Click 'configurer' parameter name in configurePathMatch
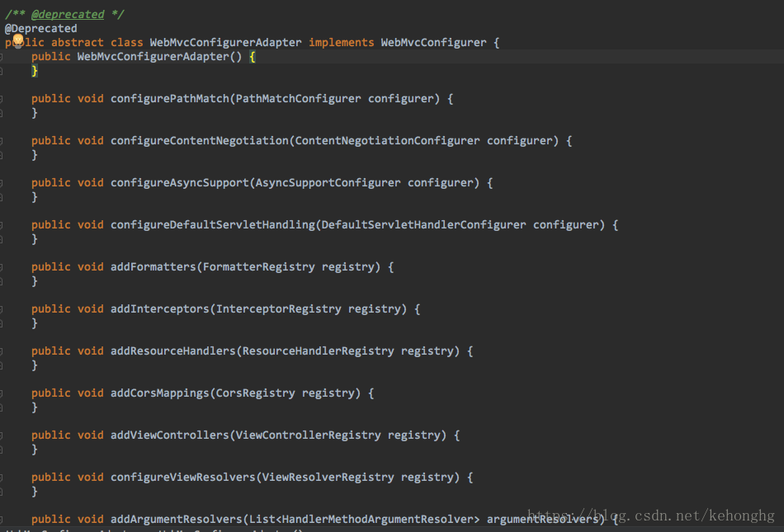Image resolution: width=784 pixels, height=532 pixels. point(400,99)
